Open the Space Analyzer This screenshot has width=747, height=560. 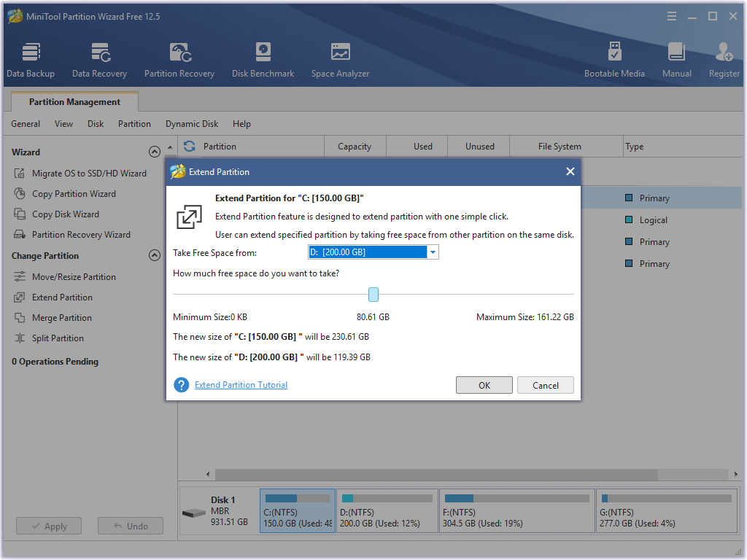click(340, 58)
